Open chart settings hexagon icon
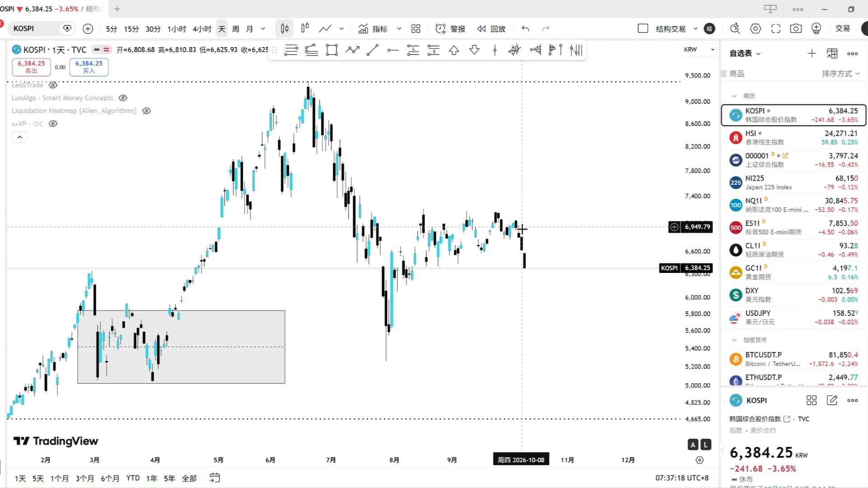This screenshot has width=868, height=488. [x=755, y=28]
